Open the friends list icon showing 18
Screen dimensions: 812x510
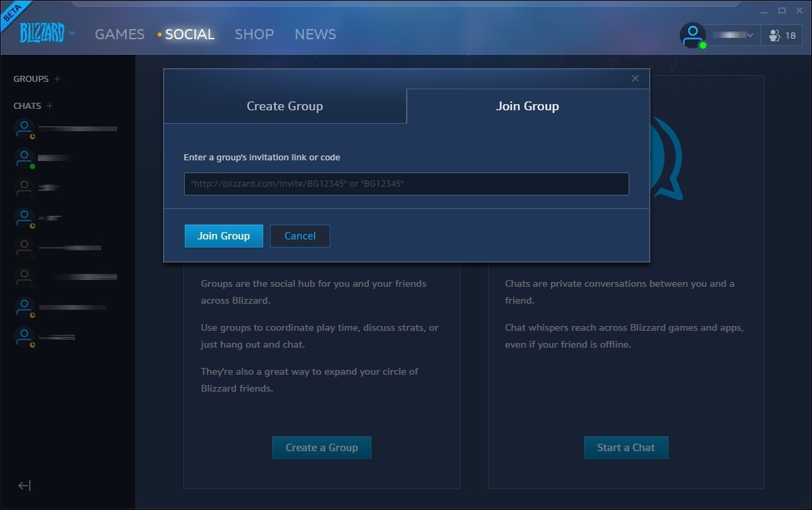click(783, 35)
